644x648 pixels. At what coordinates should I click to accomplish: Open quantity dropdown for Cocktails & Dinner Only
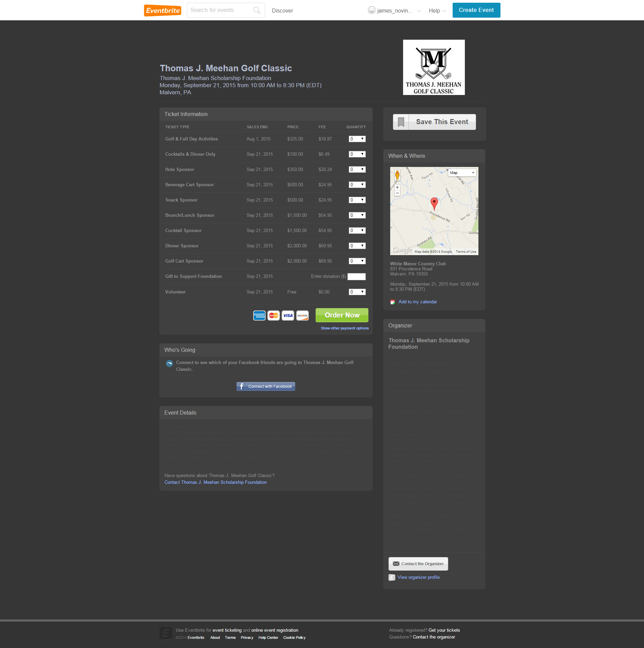(357, 154)
